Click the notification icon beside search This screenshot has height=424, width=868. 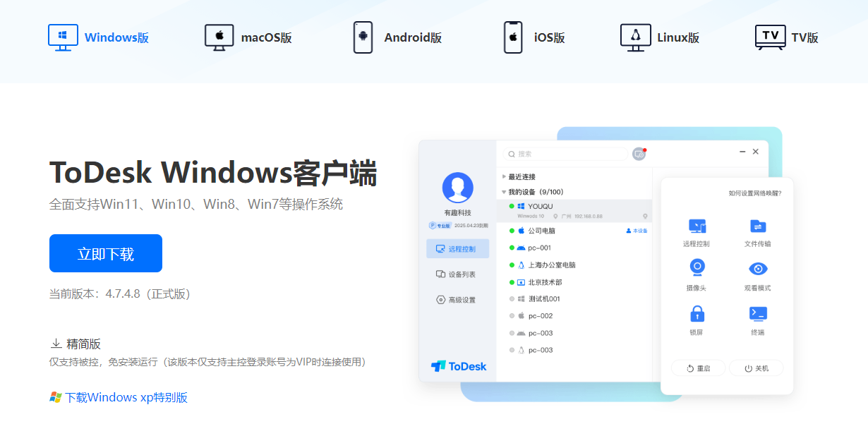[x=639, y=153]
